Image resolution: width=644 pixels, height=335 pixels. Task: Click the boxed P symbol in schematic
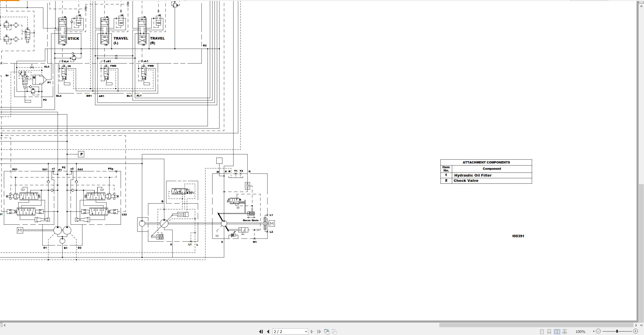pyautogui.click(x=81, y=154)
